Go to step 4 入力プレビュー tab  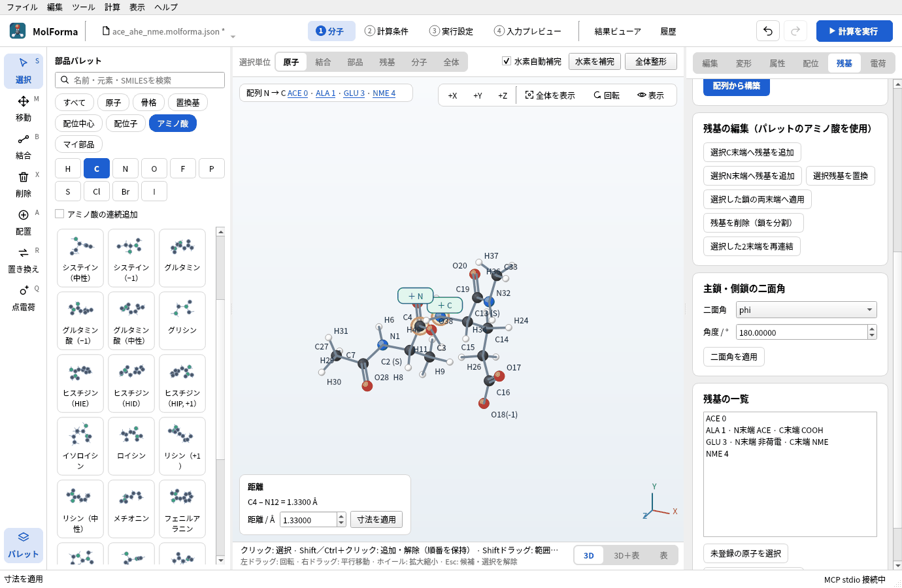tap(527, 31)
